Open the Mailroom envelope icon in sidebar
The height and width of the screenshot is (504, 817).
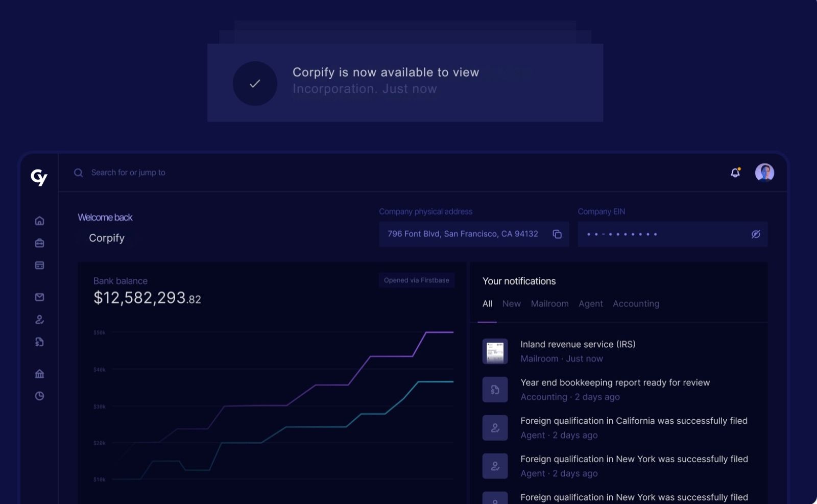tap(39, 297)
